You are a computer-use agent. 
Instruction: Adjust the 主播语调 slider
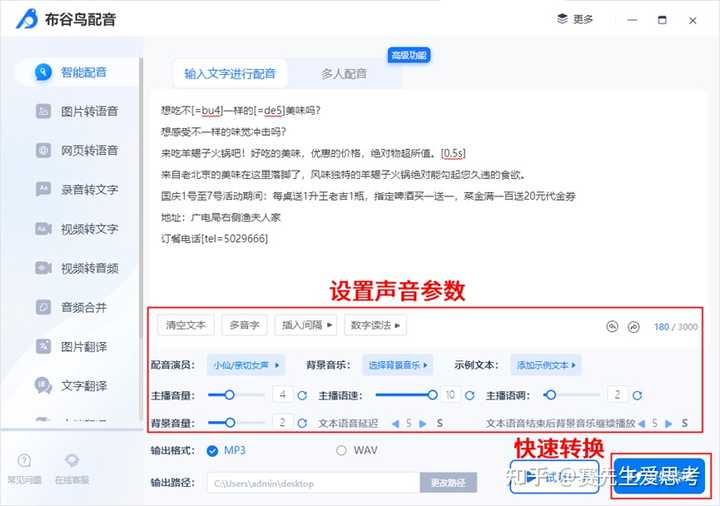(x=572, y=395)
